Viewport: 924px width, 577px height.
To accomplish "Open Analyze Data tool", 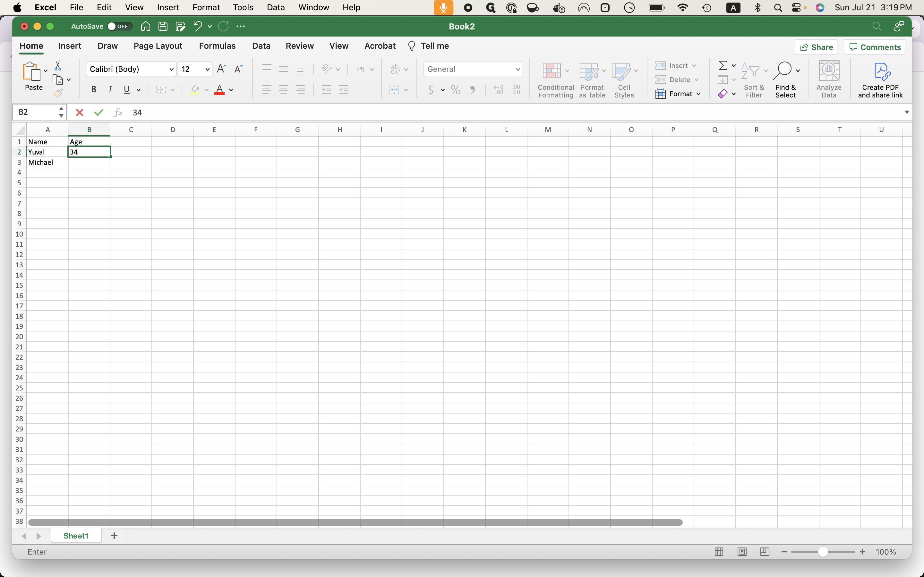I will [828, 79].
